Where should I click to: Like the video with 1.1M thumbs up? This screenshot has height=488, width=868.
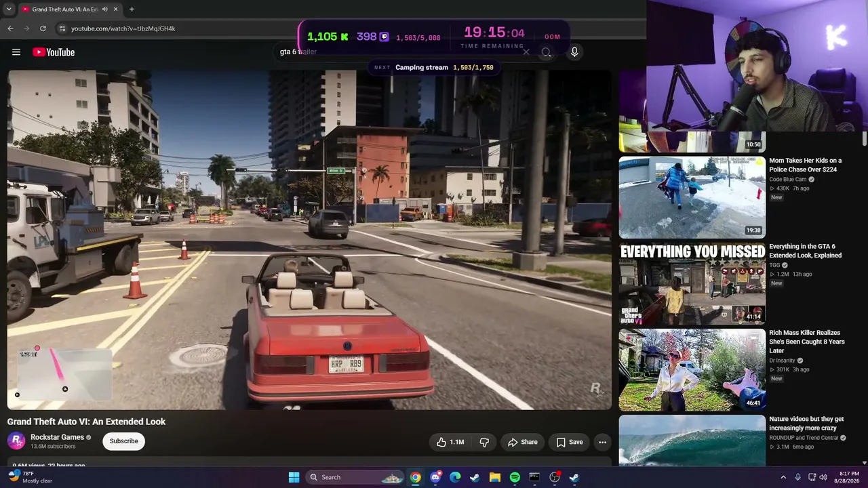[450, 442]
